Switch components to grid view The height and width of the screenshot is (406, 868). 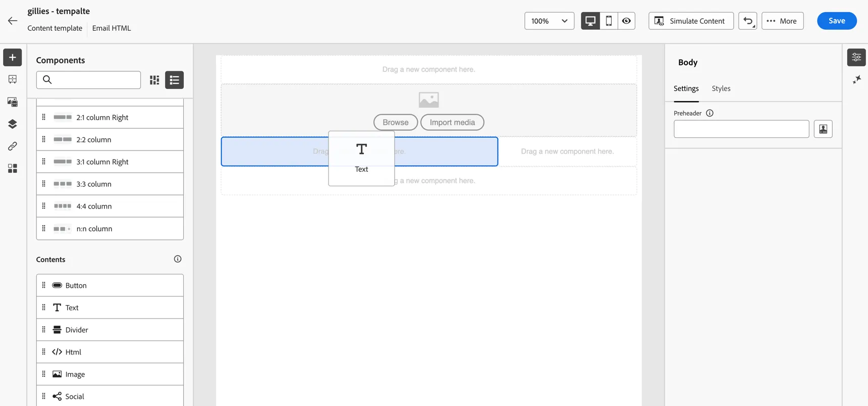point(154,80)
